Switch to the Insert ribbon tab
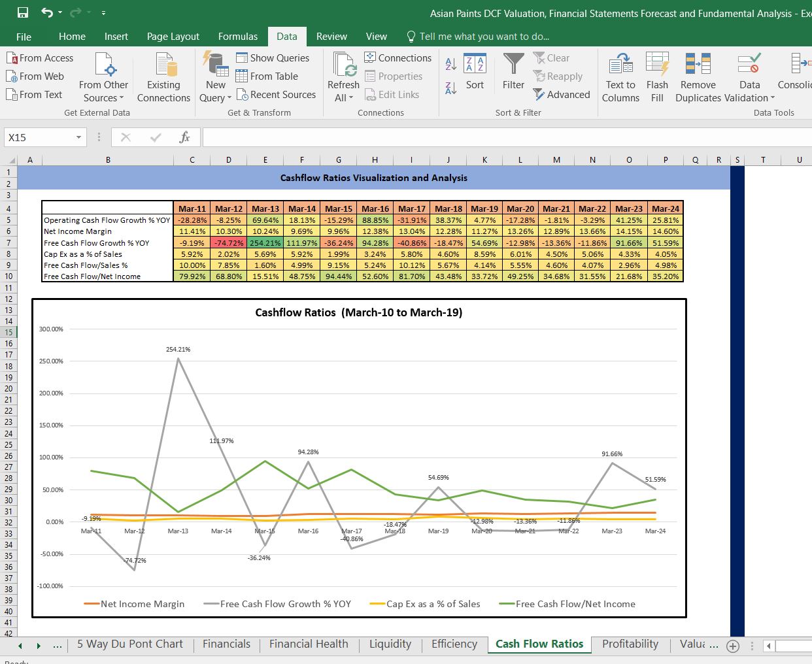812x664 pixels. (116, 37)
